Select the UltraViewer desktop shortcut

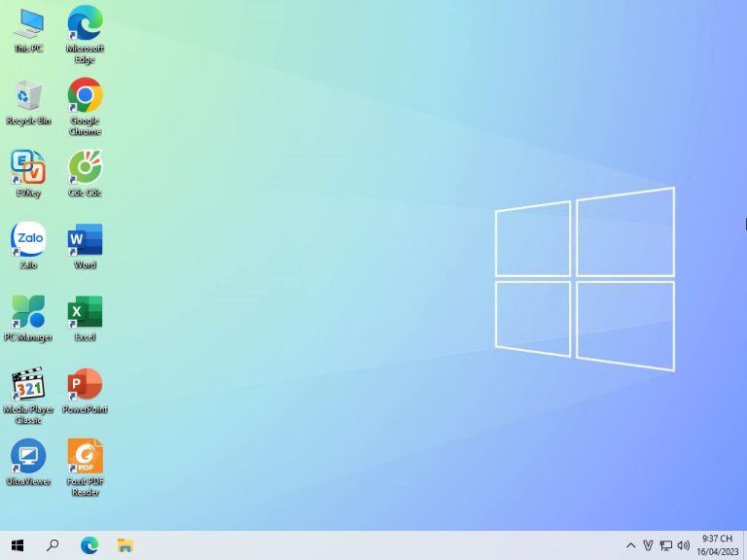point(28,463)
